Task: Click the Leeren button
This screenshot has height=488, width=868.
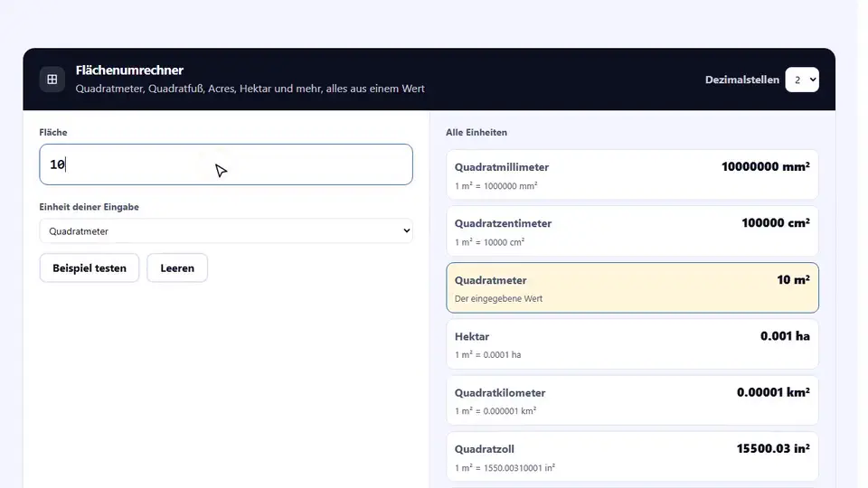Action: tap(177, 267)
